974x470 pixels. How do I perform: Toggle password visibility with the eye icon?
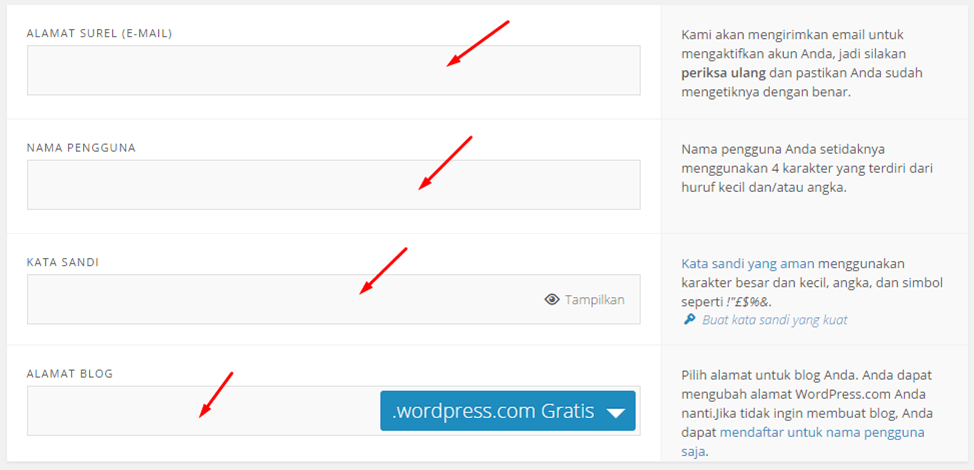551,299
